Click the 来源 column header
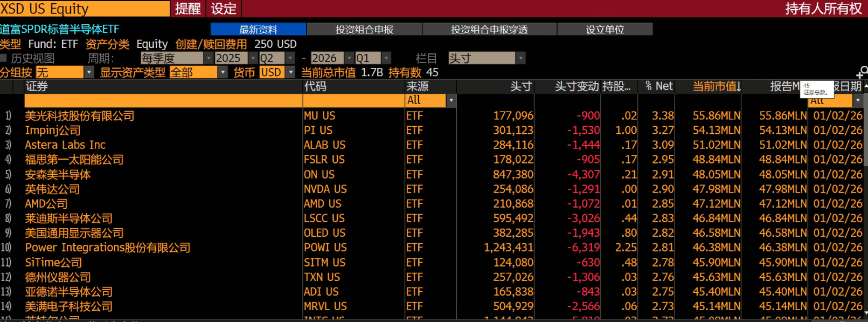Screen dimensions: 868x322 click(x=418, y=86)
